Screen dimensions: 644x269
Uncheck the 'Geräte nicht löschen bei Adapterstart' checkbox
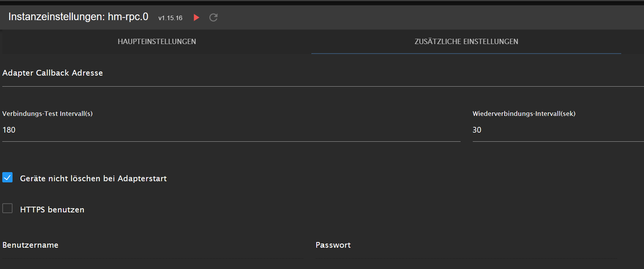coord(8,177)
